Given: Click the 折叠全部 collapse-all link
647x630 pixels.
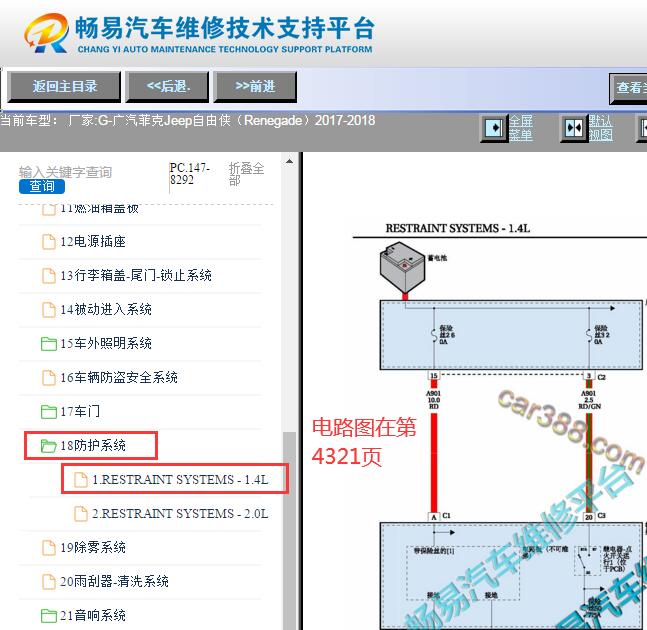Looking at the screenshot, I should tap(246, 174).
